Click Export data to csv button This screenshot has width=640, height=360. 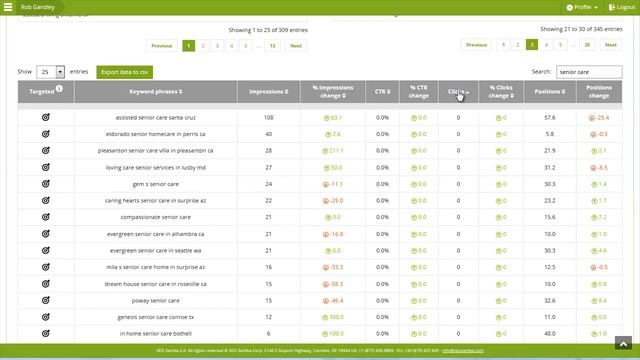[124, 72]
